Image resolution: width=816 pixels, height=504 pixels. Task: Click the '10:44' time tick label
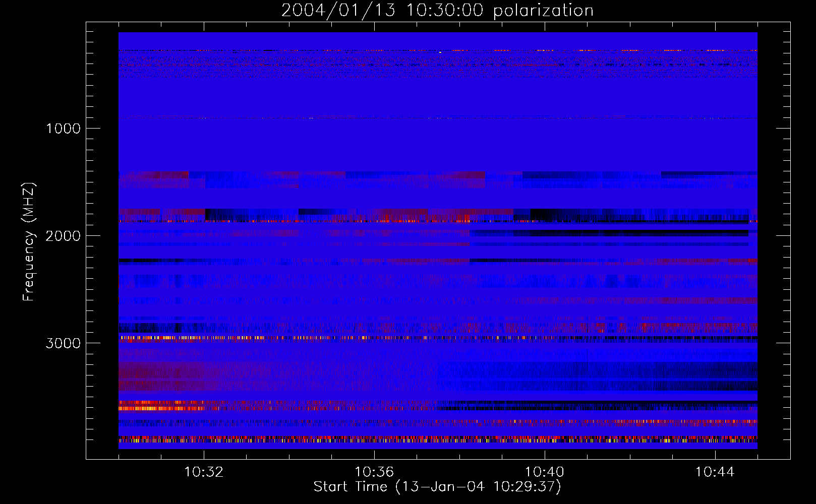[x=715, y=472]
